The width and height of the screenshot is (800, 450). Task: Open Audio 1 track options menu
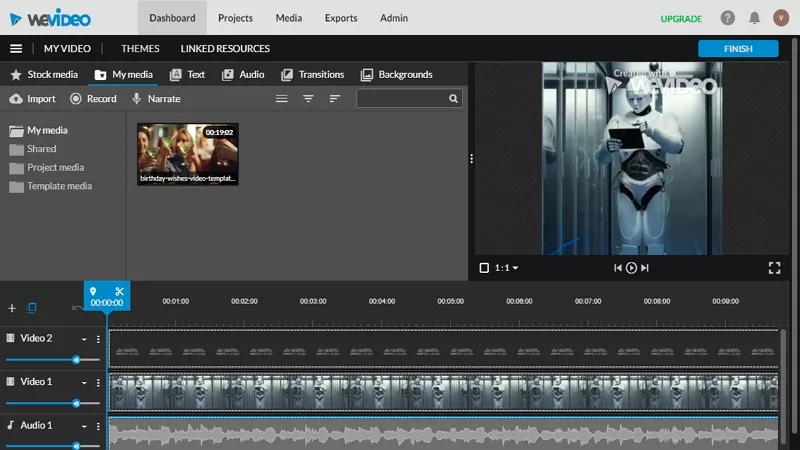pos(98,426)
